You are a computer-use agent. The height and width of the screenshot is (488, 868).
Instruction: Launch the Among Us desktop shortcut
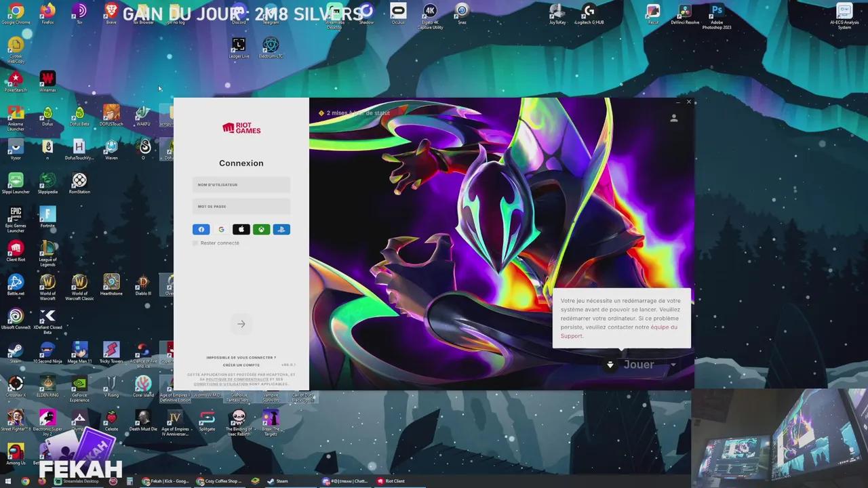(16, 454)
